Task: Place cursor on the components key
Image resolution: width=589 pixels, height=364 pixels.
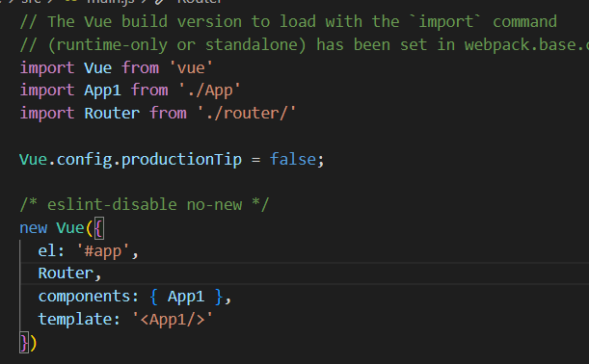Action: pos(84,297)
